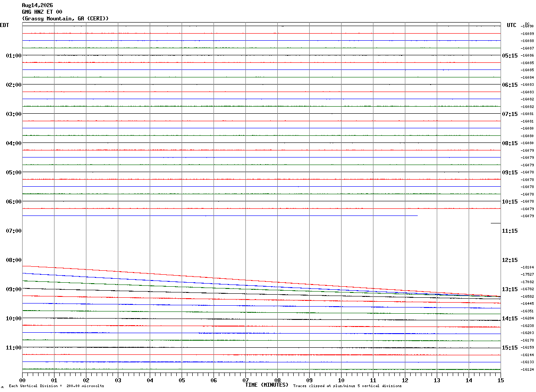Click minute 08 on the time axis
The image size is (536, 392).
[x=277, y=380]
